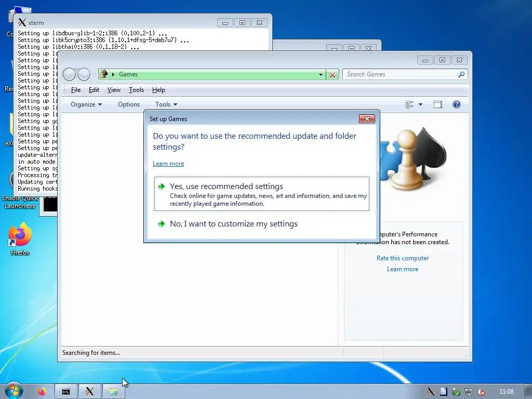Expand the address bar history dropdown
Screen dimensions: 532x399
coord(321,75)
